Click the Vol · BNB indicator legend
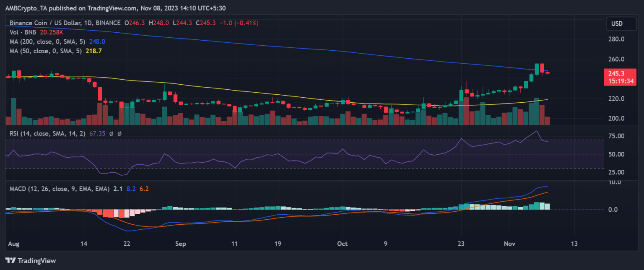644x270 pixels. [x=22, y=32]
